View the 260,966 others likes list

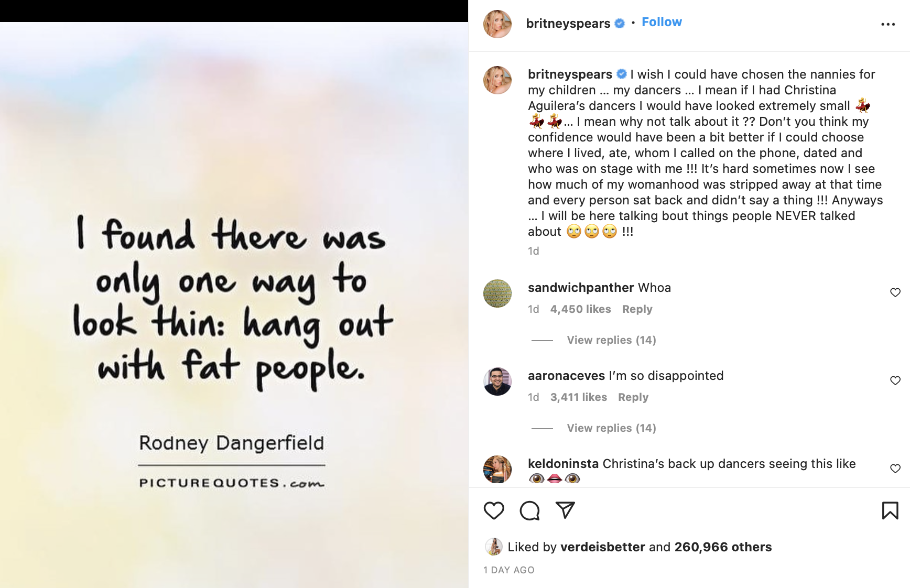click(x=723, y=547)
